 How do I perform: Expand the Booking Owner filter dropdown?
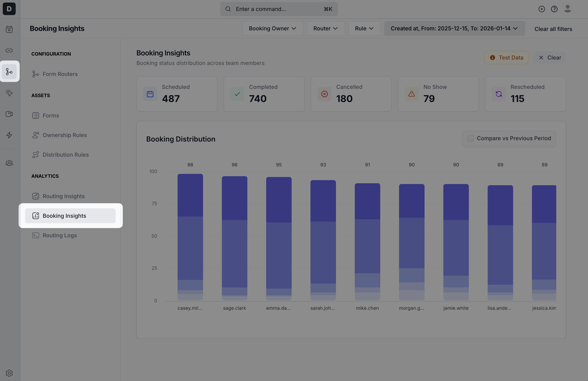point(272,28)
